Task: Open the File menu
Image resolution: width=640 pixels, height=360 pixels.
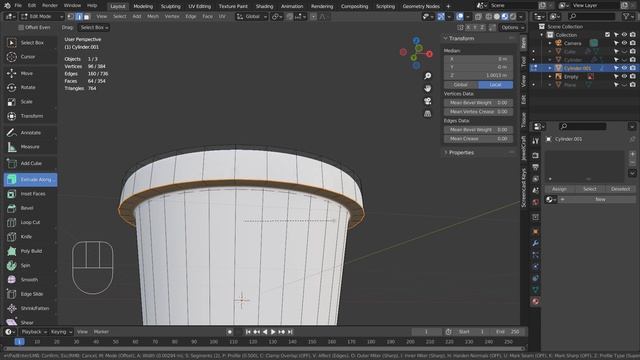Action: point(18,6)
